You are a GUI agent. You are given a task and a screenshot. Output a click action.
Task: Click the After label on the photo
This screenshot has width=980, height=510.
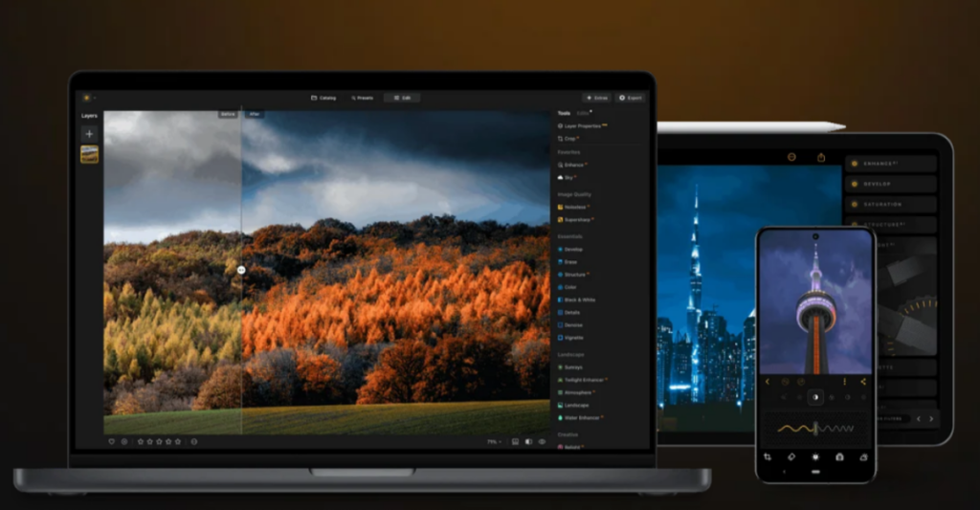coord(255,114)
